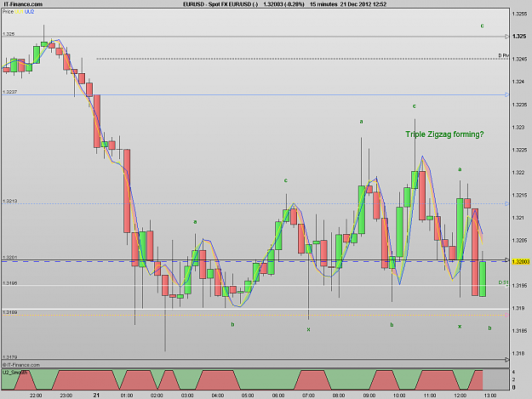
Task: Click "1.3205" on the price axis
Action: coord(519,241)
